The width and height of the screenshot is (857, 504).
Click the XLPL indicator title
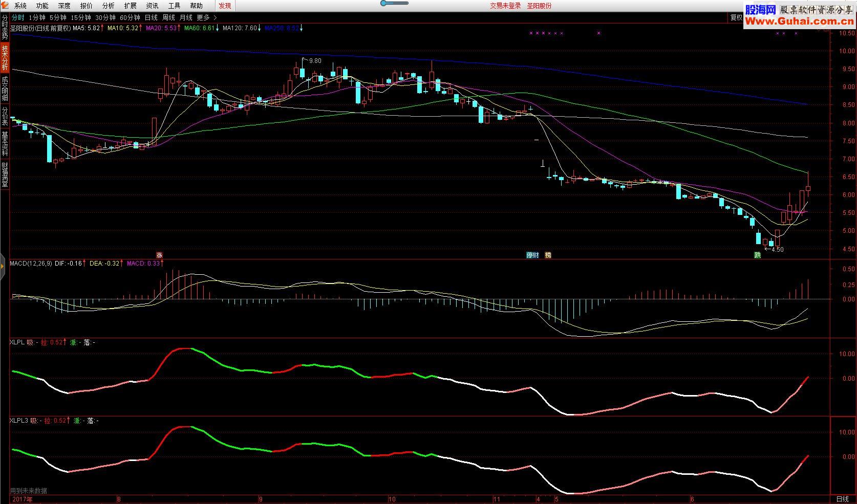[x=17, y=342]
